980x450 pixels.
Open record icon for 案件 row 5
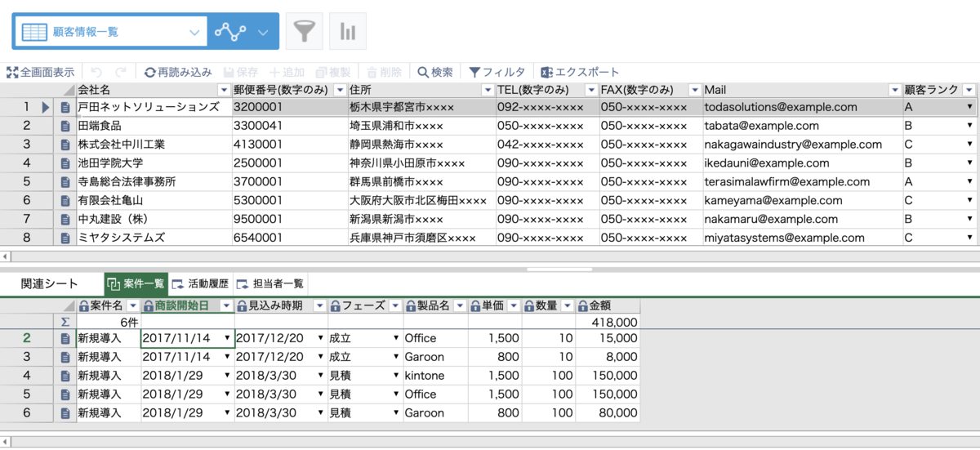[x=65, y=394]
